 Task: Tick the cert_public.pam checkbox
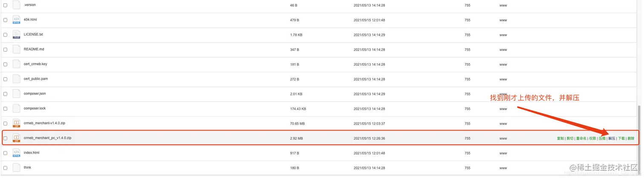[x=6, y=79]
